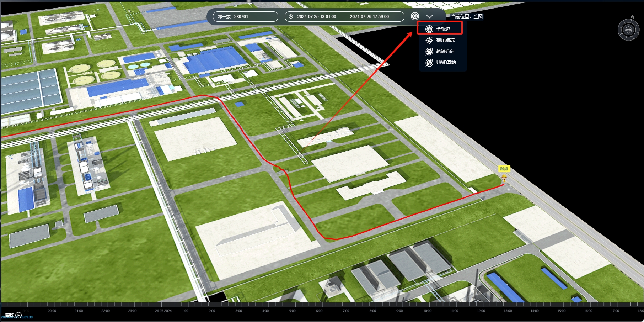
Task: Click the 当前位置: 全图 location label
Action: (467, 16)
